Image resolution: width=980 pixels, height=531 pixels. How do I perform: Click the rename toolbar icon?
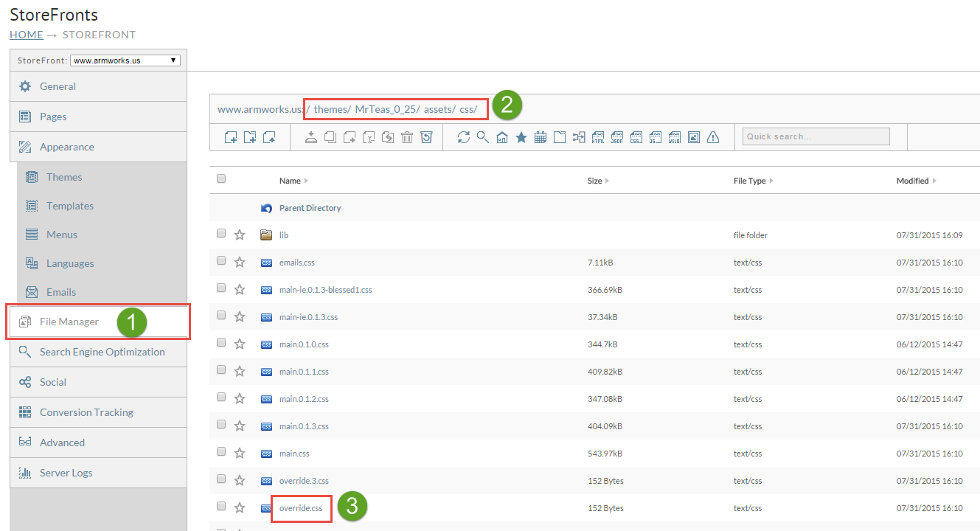pyautogui.click(x=369, y=137)
